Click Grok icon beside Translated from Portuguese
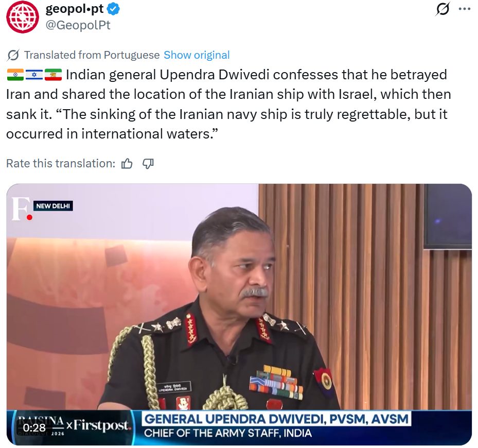478x448 pixels. tap(13, 55)
